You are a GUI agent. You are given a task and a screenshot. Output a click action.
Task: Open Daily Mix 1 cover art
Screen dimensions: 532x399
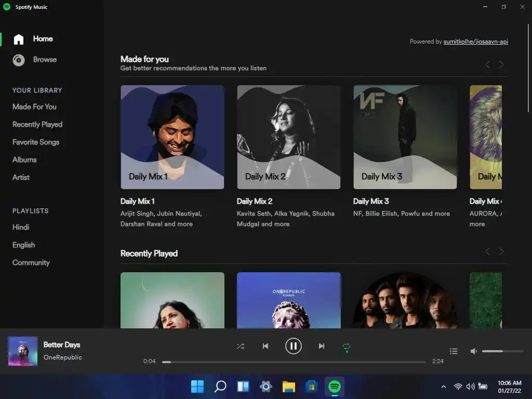(172, 137)
